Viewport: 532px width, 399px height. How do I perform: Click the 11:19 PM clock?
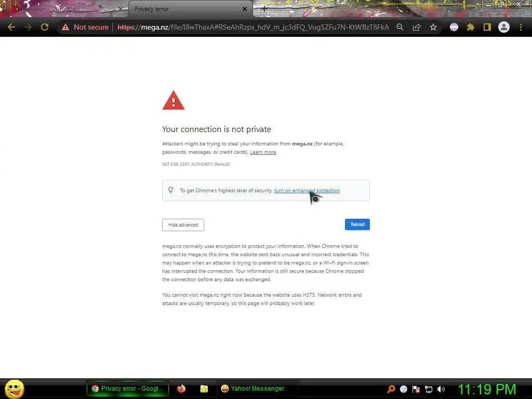pos(487,389)
